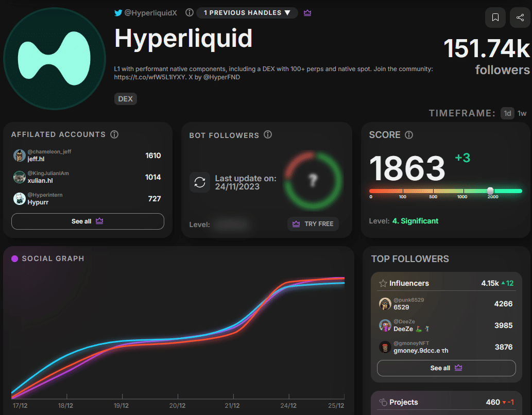
Task: Select the star icon beside Influencers
Action: coord(383,283)
